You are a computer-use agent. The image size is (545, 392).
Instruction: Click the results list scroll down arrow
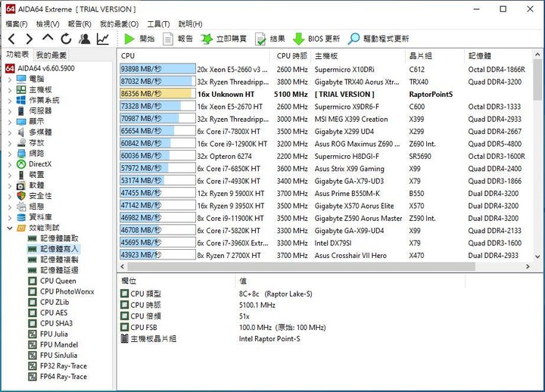[x=537, y=257]
